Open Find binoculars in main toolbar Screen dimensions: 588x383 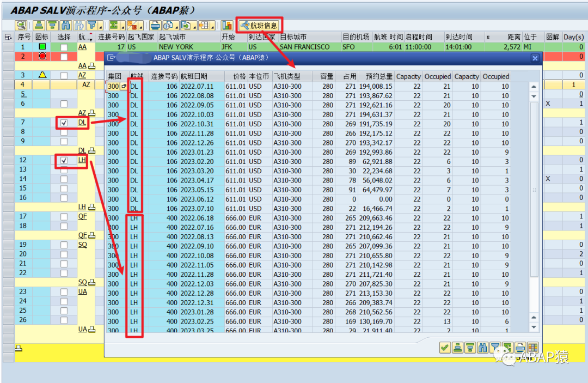pos(66,26)
